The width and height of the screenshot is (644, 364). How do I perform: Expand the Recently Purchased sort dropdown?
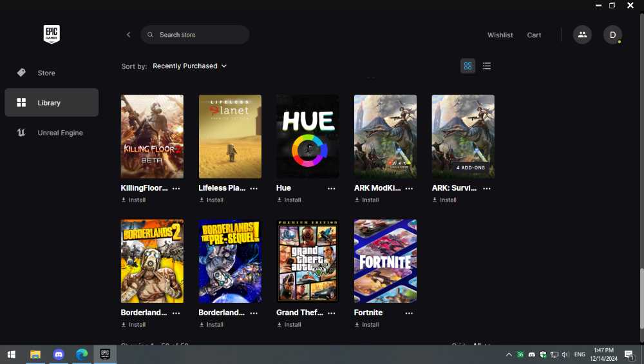189,66
